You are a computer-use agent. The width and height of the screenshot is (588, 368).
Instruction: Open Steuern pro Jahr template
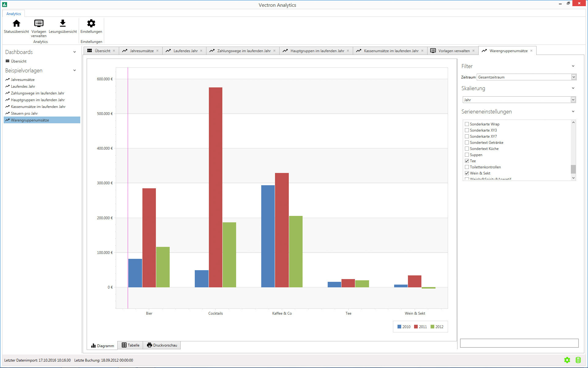click(x=24, y=113)
